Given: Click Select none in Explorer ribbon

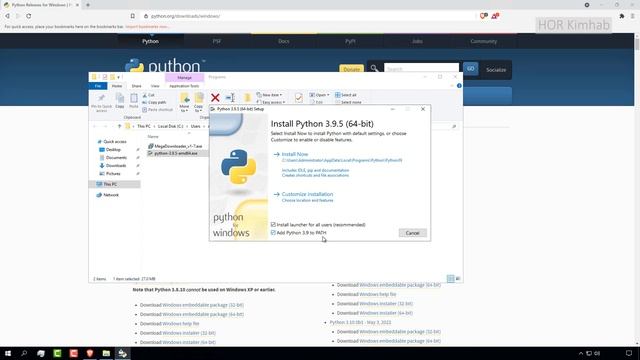Looking at the screenshot, I should coord(348,102).
